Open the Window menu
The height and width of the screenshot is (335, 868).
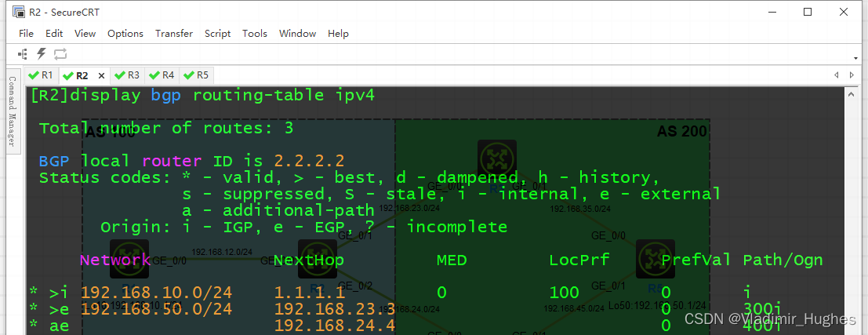click(x=297, y=34)
